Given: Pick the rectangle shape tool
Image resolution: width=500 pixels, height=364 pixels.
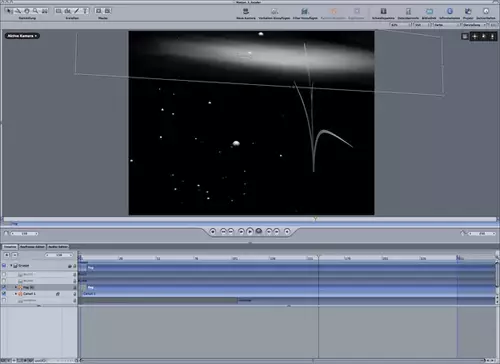Looking at the screenshot, I should (59, 11).
